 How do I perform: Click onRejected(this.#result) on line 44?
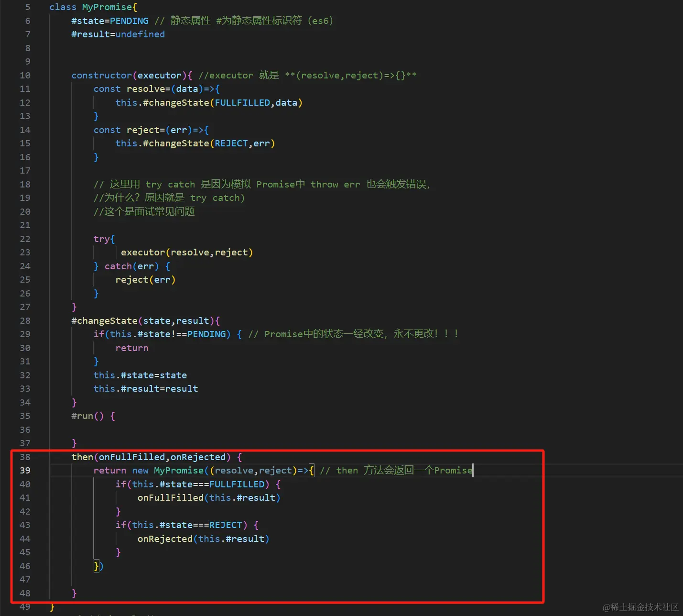pyautogui.click(x=204, y=539)
